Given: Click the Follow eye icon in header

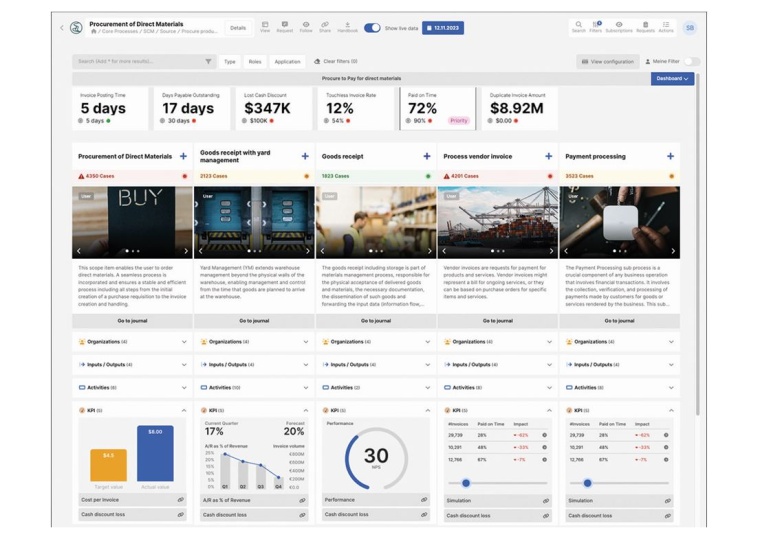Looking at the screenshot, I should [x=306, y=25].
